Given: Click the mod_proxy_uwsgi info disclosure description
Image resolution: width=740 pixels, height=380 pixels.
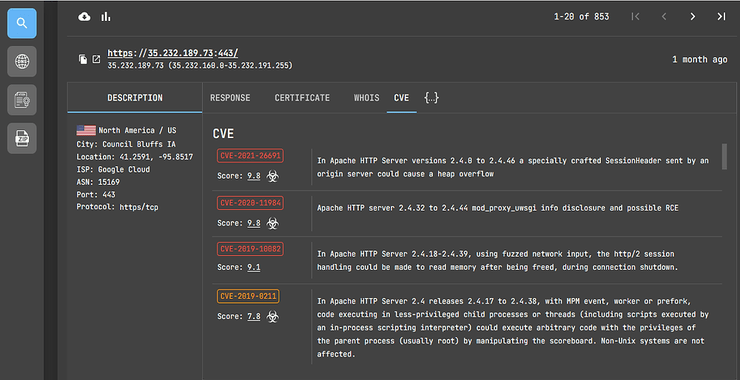Looking at the screenshot, I should click(498, 208).
